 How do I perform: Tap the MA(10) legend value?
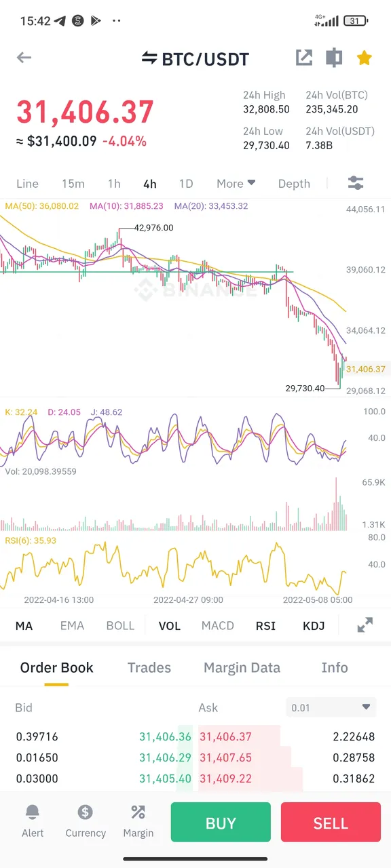pos(126,206)
